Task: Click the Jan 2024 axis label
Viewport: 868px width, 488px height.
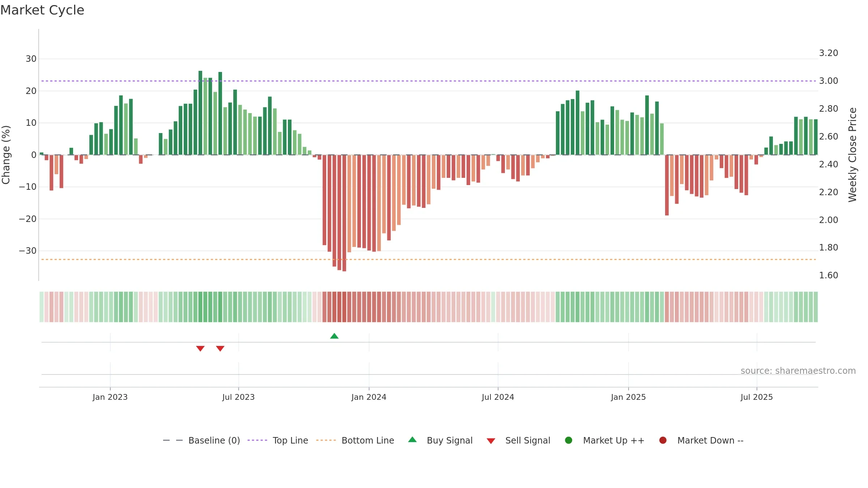Action: [369, 397]
